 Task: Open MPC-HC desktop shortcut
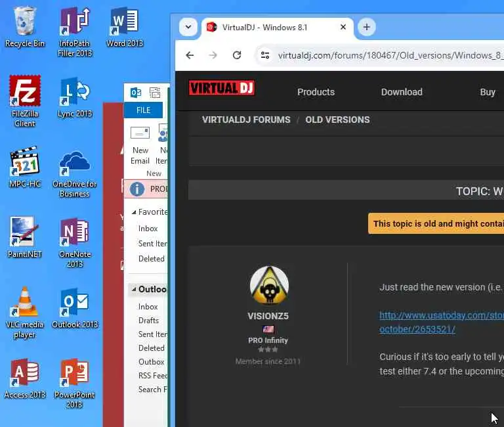click(25, 167)
